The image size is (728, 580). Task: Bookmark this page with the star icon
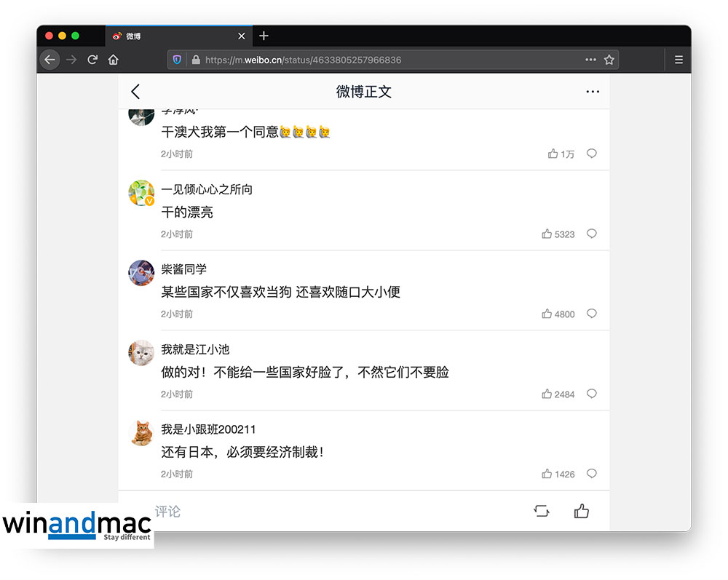[609, 60]
